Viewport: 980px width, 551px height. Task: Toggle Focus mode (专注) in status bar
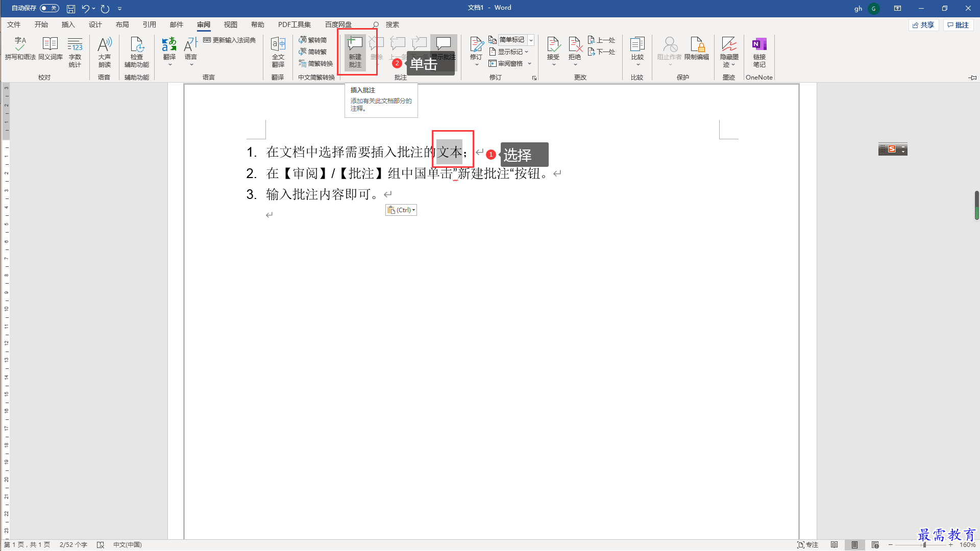[x=808, y=545]
